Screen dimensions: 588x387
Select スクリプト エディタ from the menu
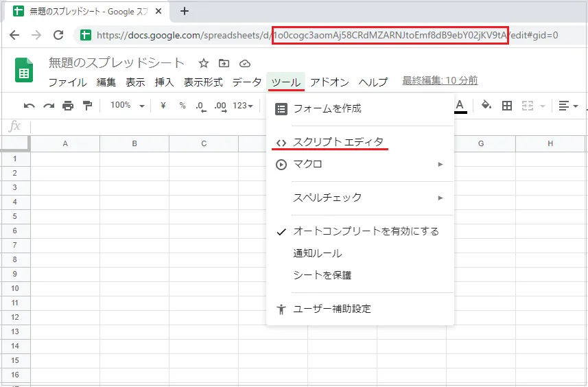(x=338, y=143)
